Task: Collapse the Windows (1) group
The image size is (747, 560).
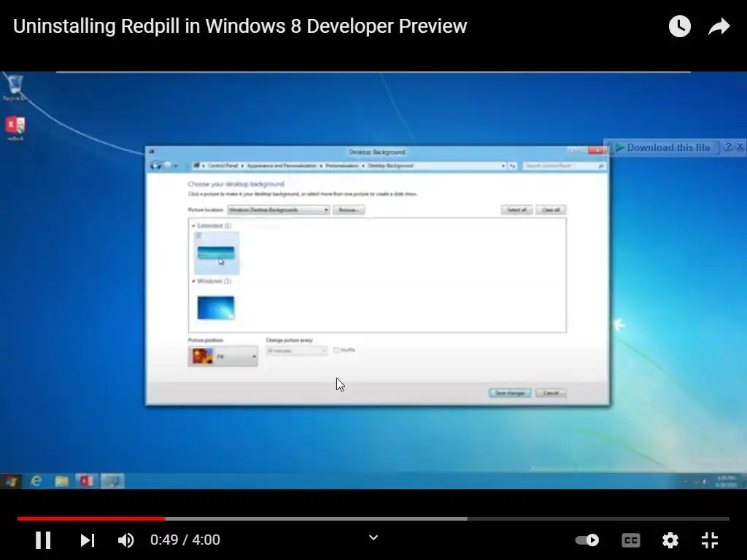Action: pos(193,281)
